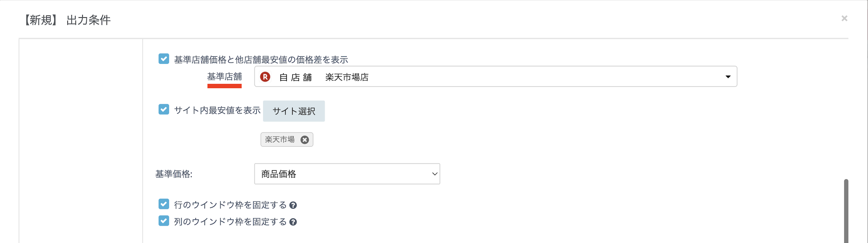This screenshot has width=868, height=243.
Task: Click the サイト内最安値を表示 label text
Action: [x=217, y=110]
